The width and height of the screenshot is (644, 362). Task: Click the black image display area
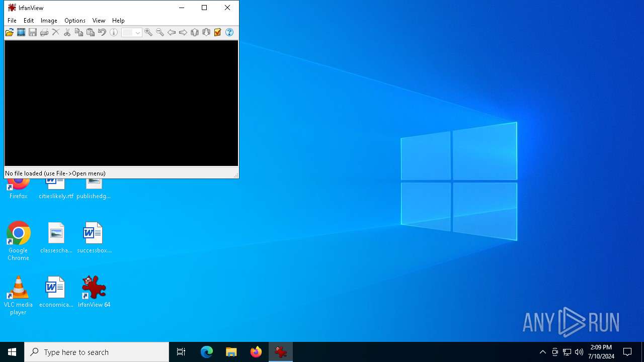(x=121, y=103)
